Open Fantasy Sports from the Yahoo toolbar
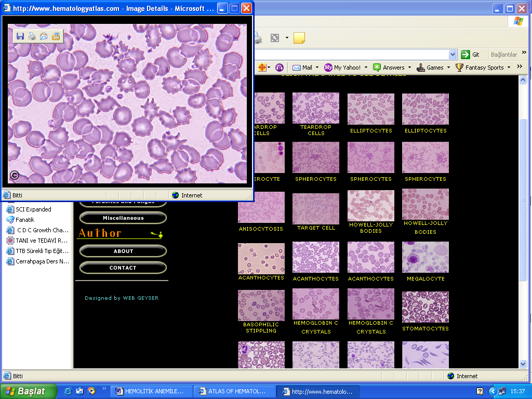Screen dimensions: 532x399 [480, 68]
